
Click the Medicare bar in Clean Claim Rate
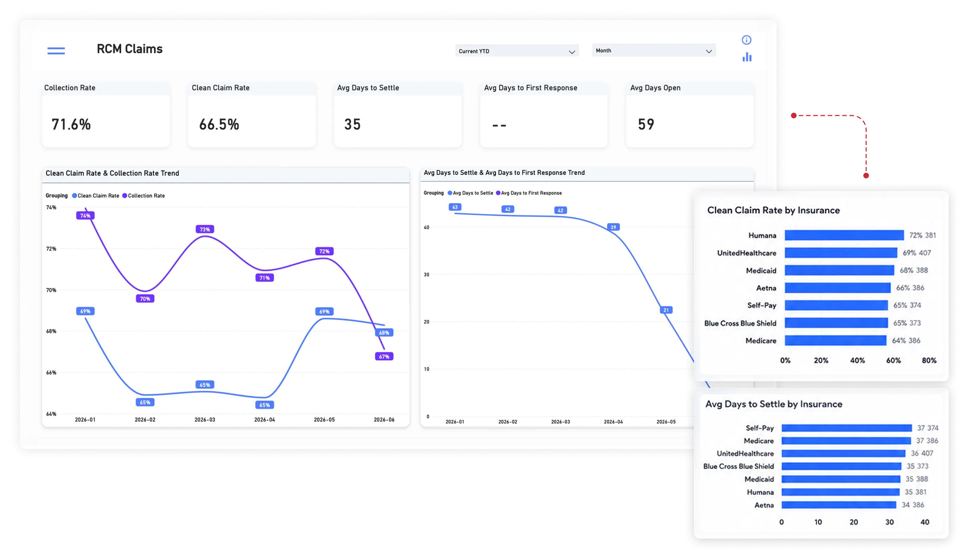(836, 340)
